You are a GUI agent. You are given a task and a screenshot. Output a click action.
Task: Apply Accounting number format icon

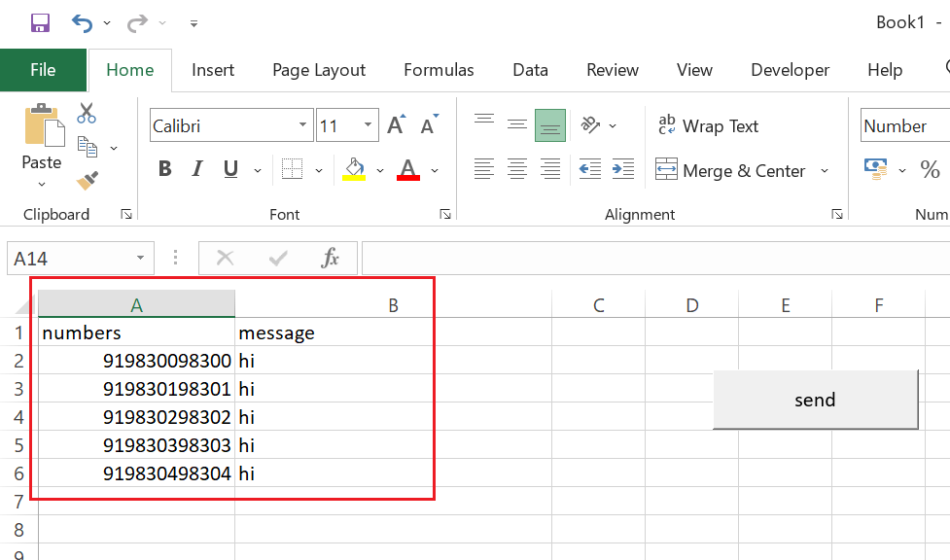pos(876,169)
